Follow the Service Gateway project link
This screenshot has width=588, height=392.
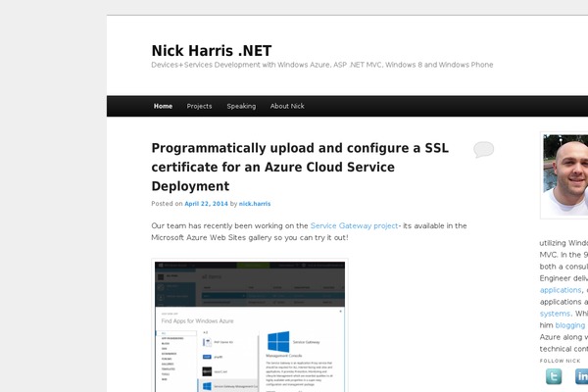[354, 225]
